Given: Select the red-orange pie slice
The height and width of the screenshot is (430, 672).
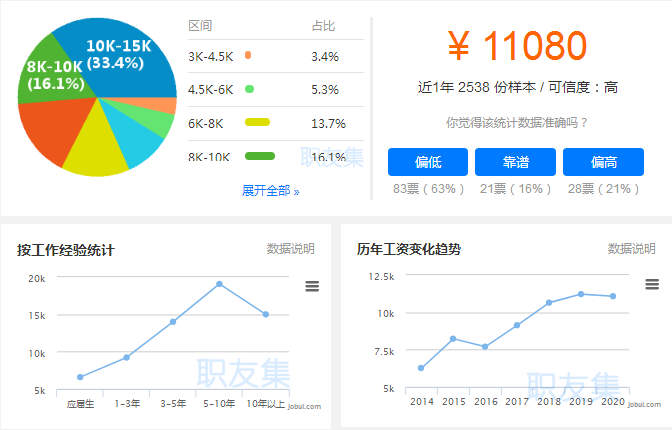Looking at the screenshot, I should [x=54, y=129].
